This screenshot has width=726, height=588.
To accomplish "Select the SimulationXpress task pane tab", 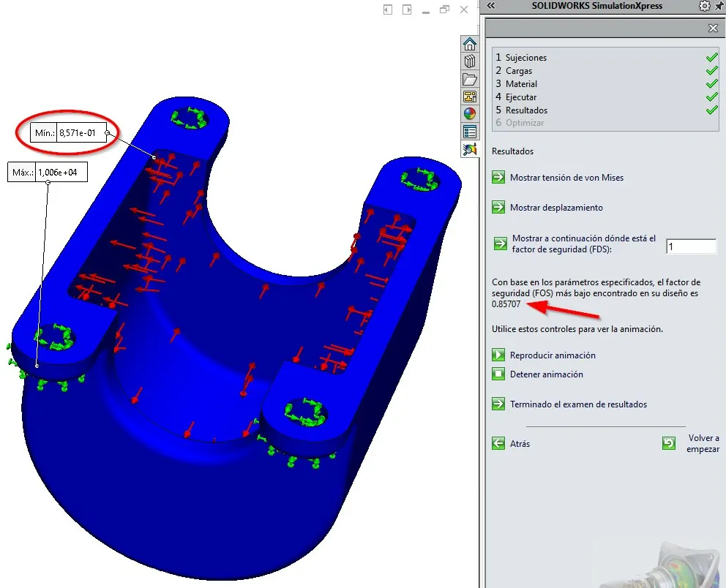I will (x=470, y=149).
